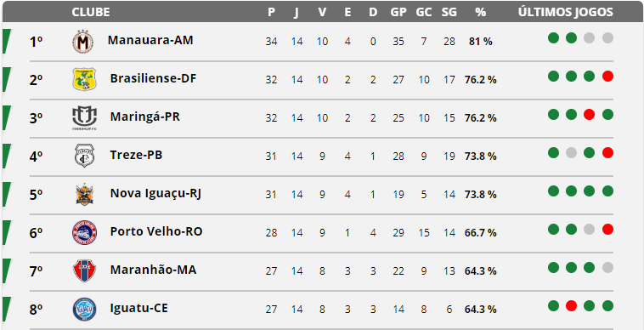Click the CLUBE column header

[91, 12]
